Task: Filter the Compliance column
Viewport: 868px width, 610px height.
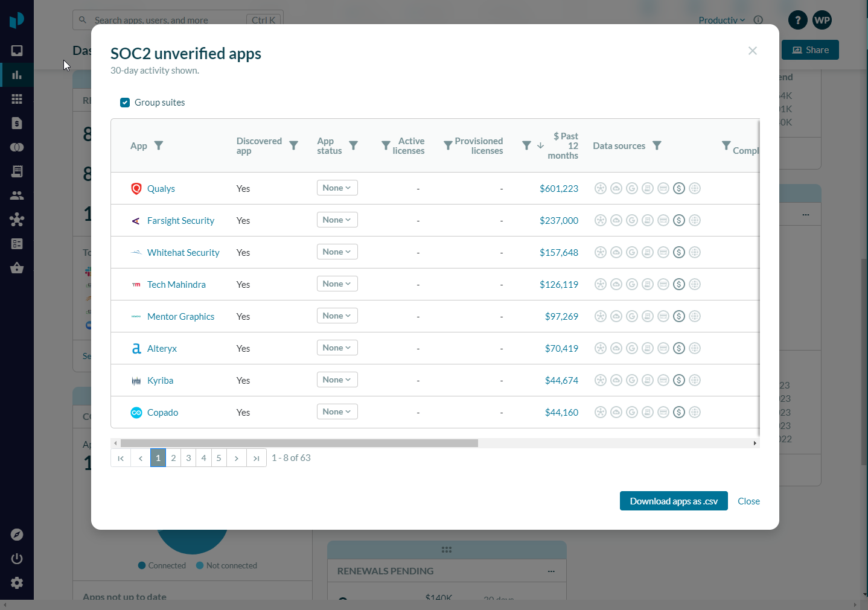Action: (726, 145)
